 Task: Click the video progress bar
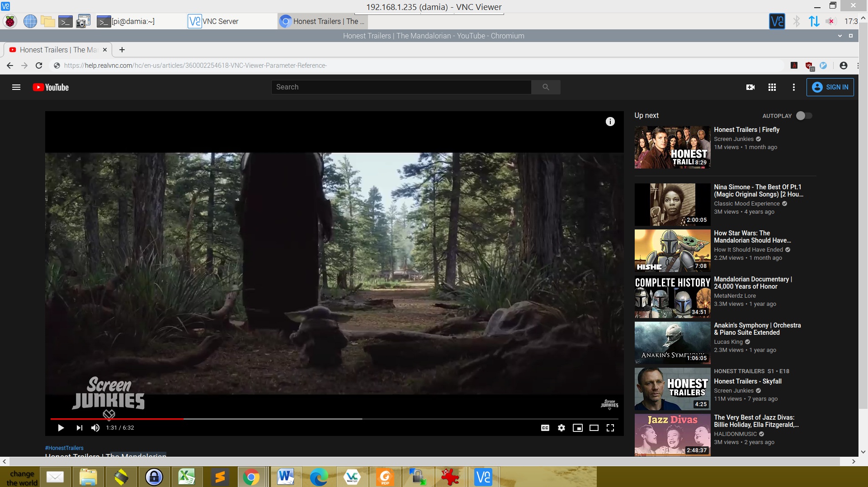pyautogui.click(x=271, y=419)
